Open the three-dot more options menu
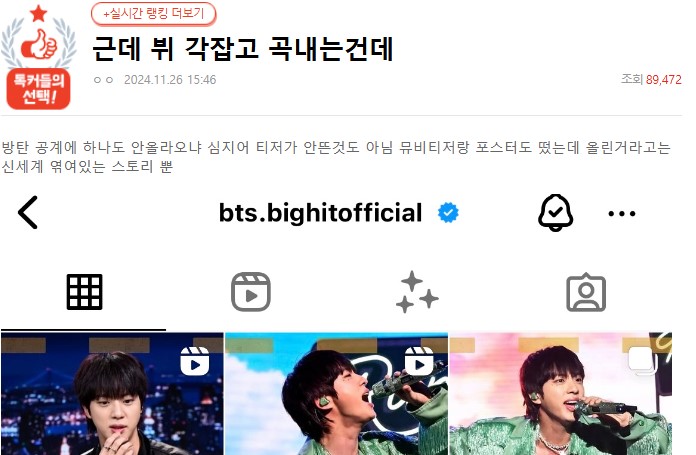The height and width of the screenshot is (455, 696). (621, 214)
